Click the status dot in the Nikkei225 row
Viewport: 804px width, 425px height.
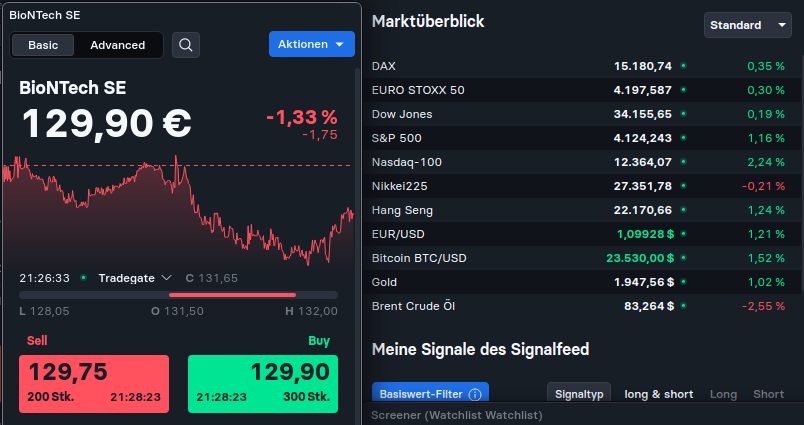click(683, 186)
